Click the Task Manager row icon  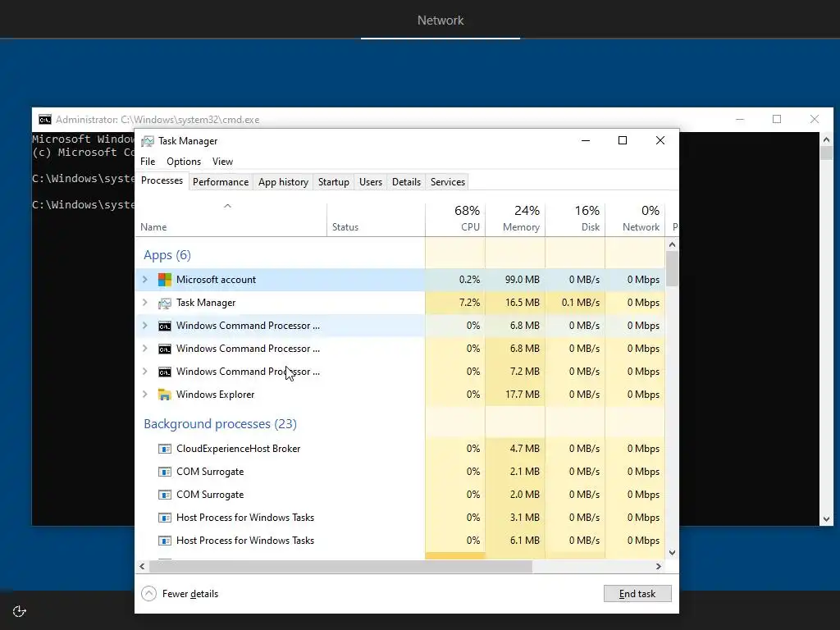pyautogui.click(x=164, y=304)
